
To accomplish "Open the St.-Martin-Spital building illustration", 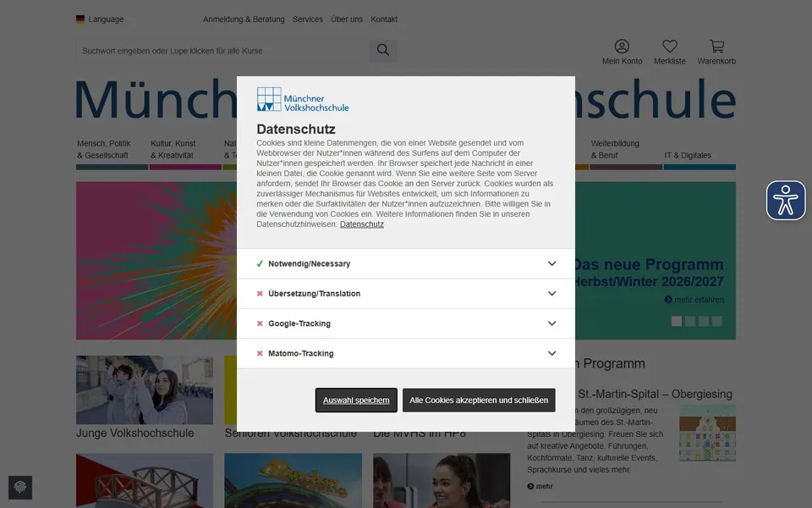I will click(x=707, y=433).
